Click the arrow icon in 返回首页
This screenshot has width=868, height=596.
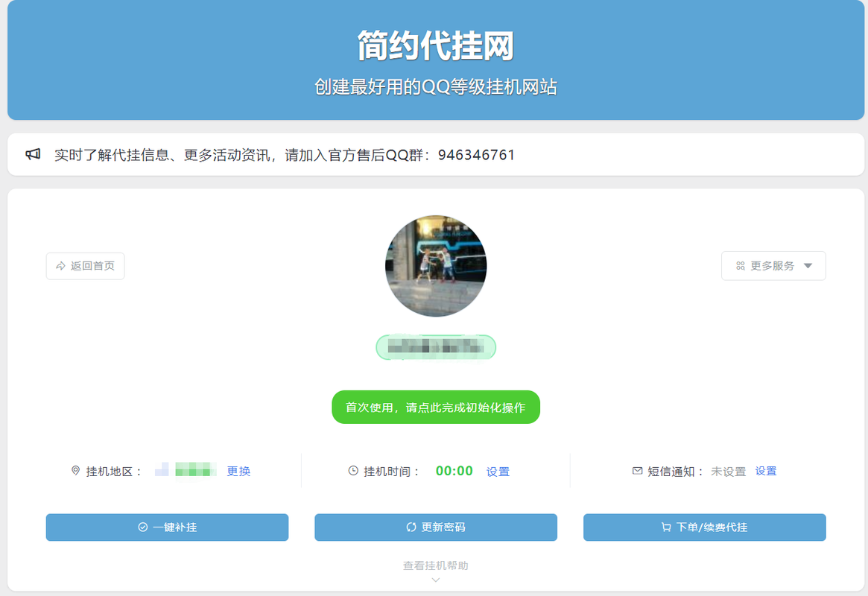click(61, 266)
